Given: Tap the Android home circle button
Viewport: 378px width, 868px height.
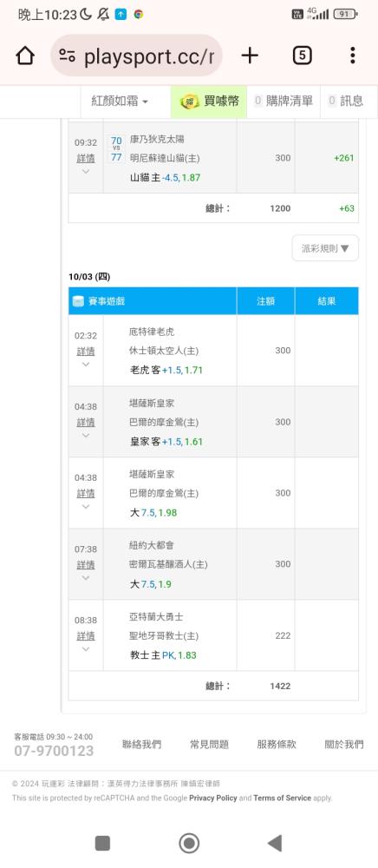Looking at the screenshot, I should click(x=189, y=843).
